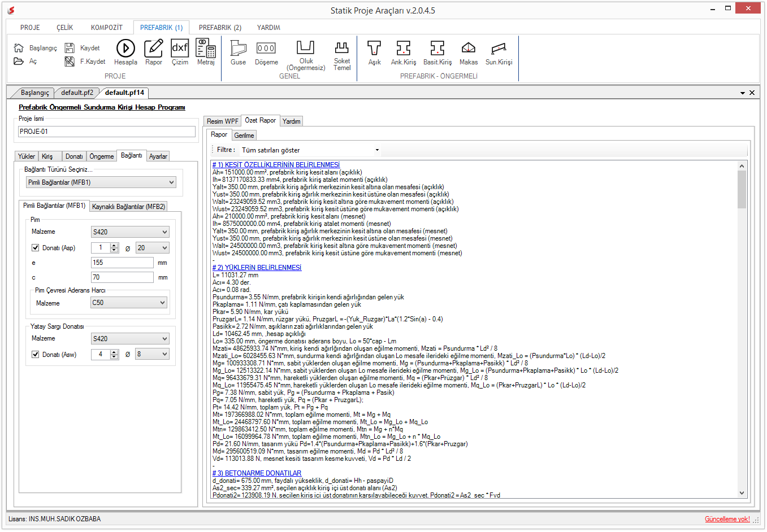767x532 pixels.
Task: Open YARDIM ribbon tab
Action: [x=268, y=28]
